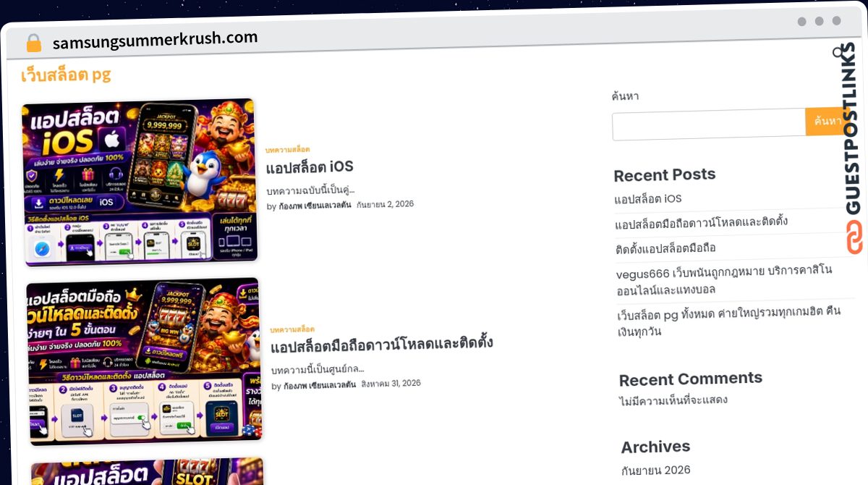Click the Recent Comments heading
The image size is (868, 485).
pyautogui.click(x=691, y=379)
